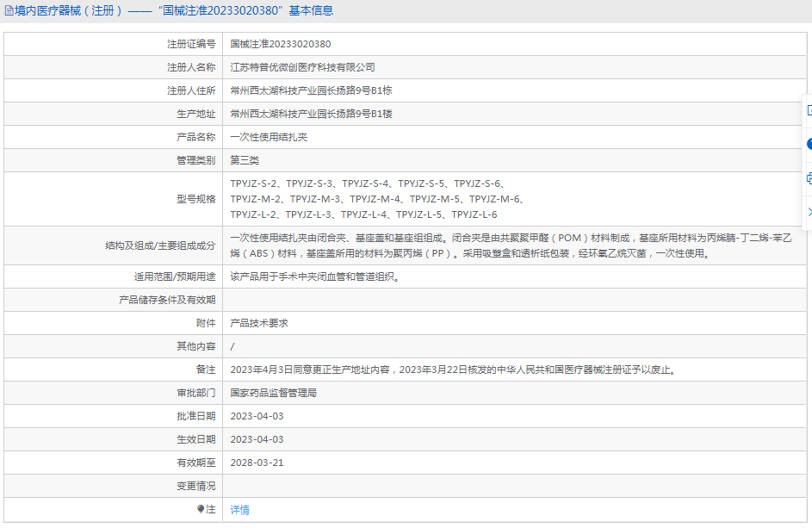The image size is (812, 528).
Task: Click the slash value in 其他内容 row
Action: pyautogui.click(x=232, y=346)
